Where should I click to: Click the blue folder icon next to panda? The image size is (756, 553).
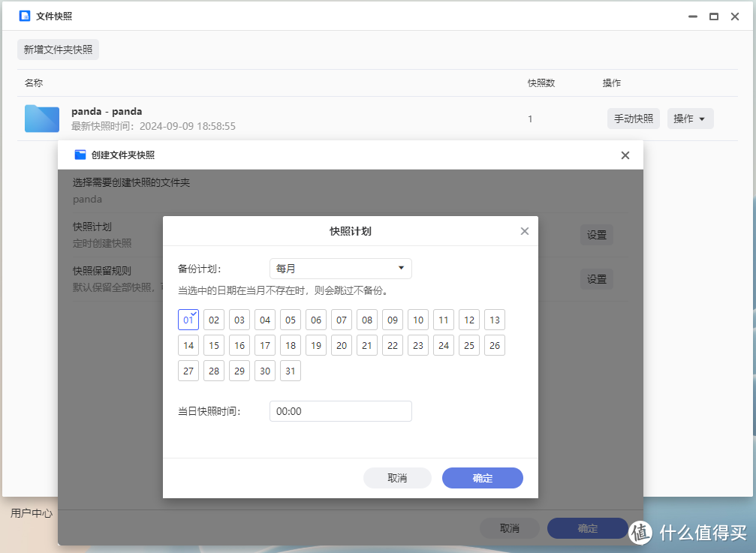(x=41, y=119)
